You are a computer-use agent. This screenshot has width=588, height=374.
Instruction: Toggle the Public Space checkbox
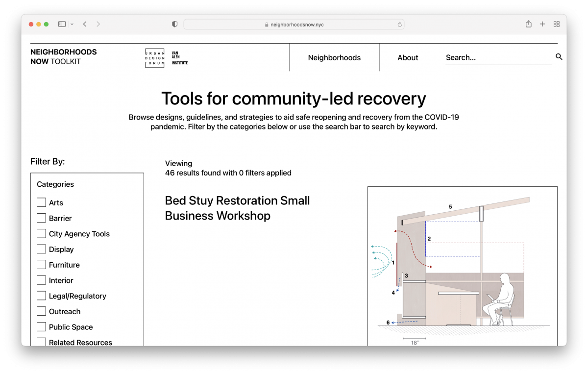(x=42, y=327)
